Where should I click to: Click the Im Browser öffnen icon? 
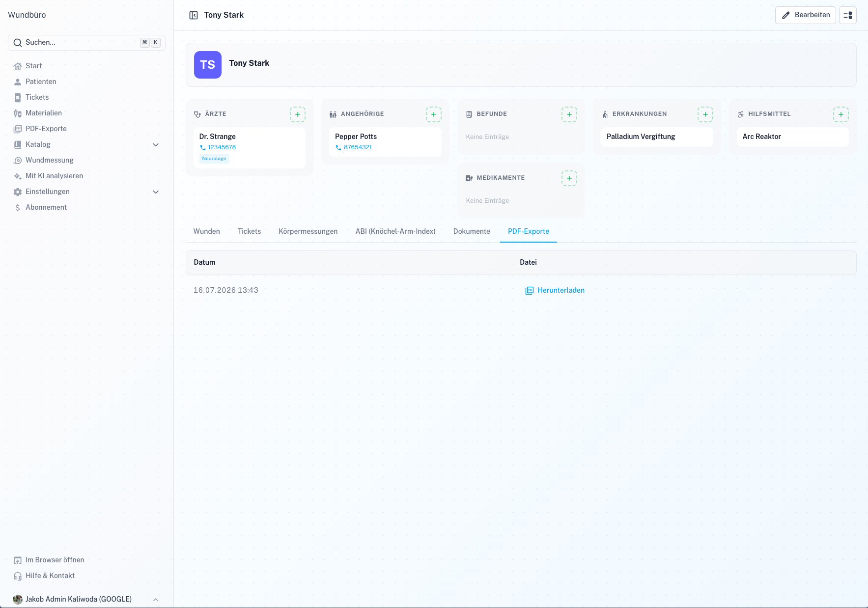(18, 560)
